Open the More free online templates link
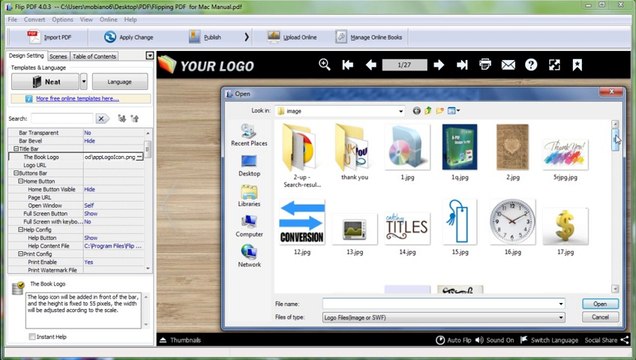This screenshot has width=636, height=360. (77, 99)
